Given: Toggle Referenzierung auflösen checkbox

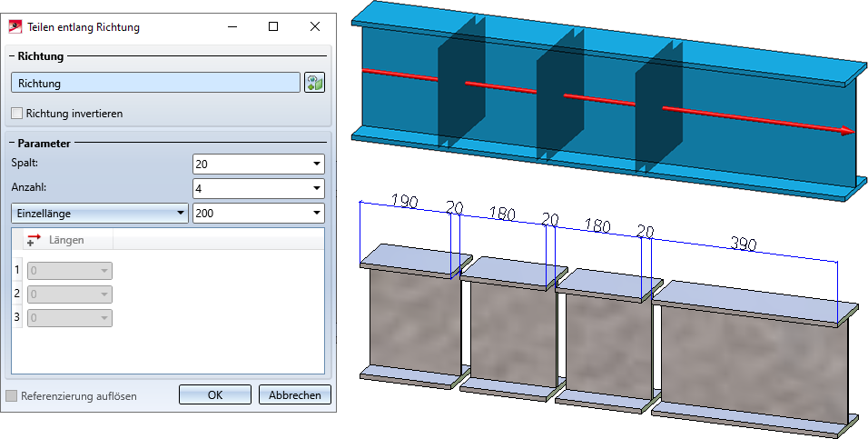Looking at the screenshot, I should click(x=11, y=395).
